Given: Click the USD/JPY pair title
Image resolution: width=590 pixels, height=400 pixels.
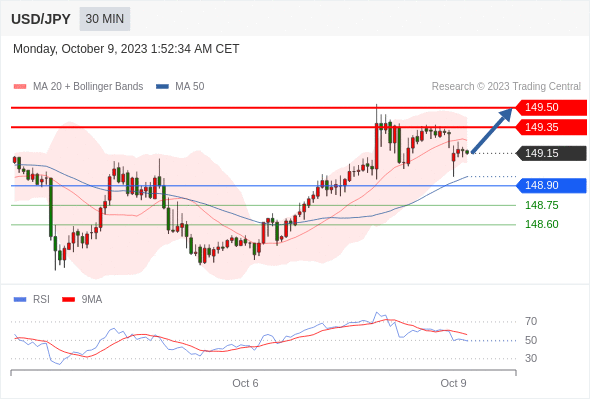Looking at the screenshot, I should (x=41, y=19).
